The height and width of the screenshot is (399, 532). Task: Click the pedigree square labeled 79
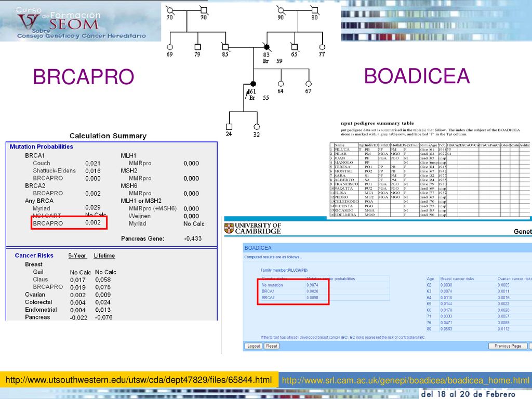click(198, 47)
